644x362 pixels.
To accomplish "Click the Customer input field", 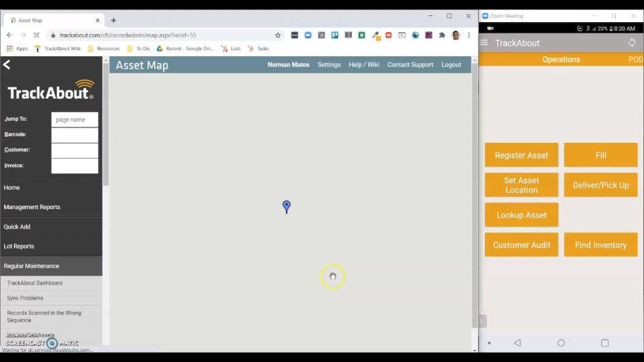I will coord(74,150).
